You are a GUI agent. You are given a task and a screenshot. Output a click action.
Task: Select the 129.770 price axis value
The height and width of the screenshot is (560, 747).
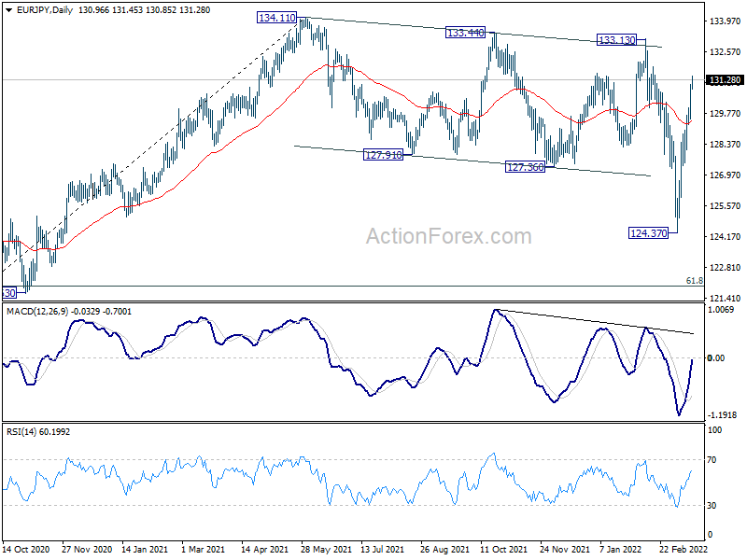click(x=726, y=113)
